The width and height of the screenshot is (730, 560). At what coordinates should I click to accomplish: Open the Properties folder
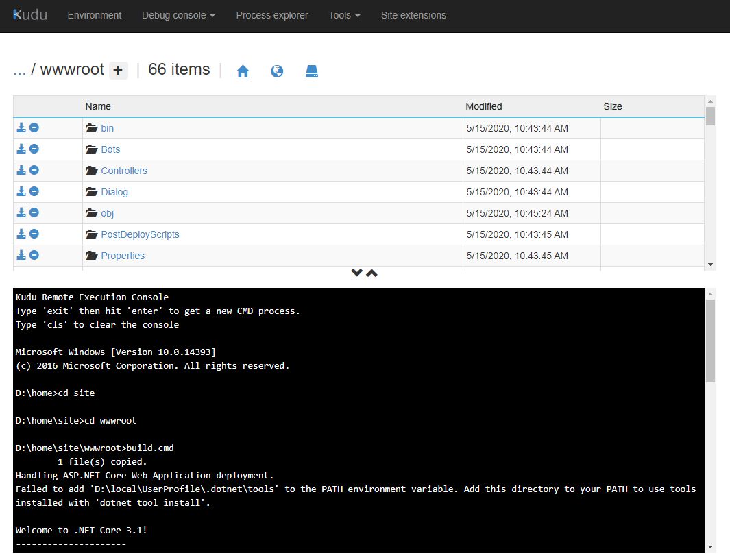click(x=123, y=256)
